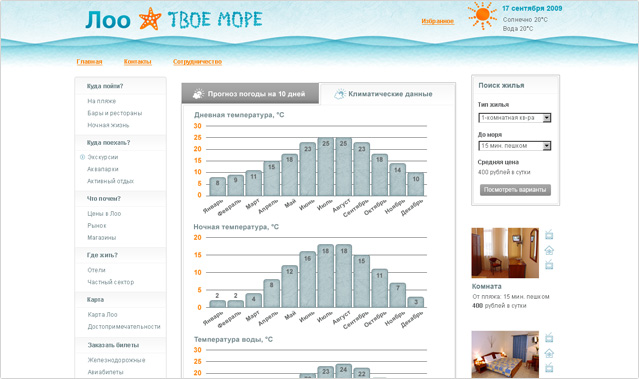Click the Посмотреть варианты button
The image size is (639, 379).
tap(515, 190)
